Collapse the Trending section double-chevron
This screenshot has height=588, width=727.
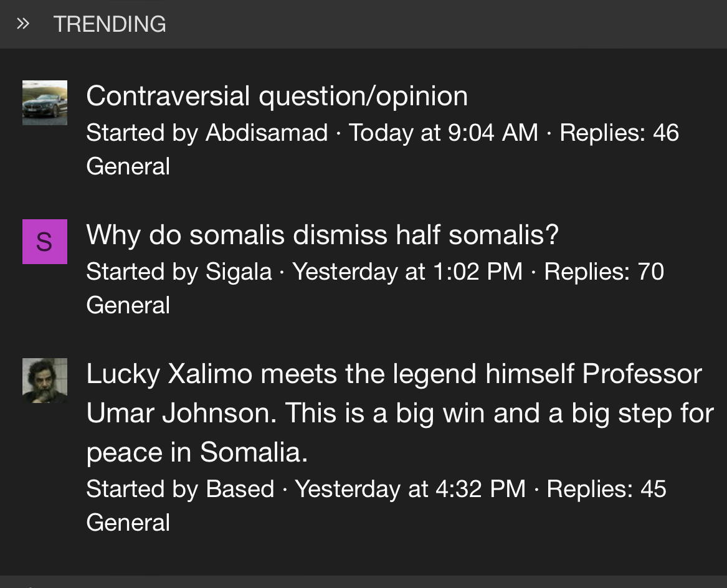pos(22,24)
